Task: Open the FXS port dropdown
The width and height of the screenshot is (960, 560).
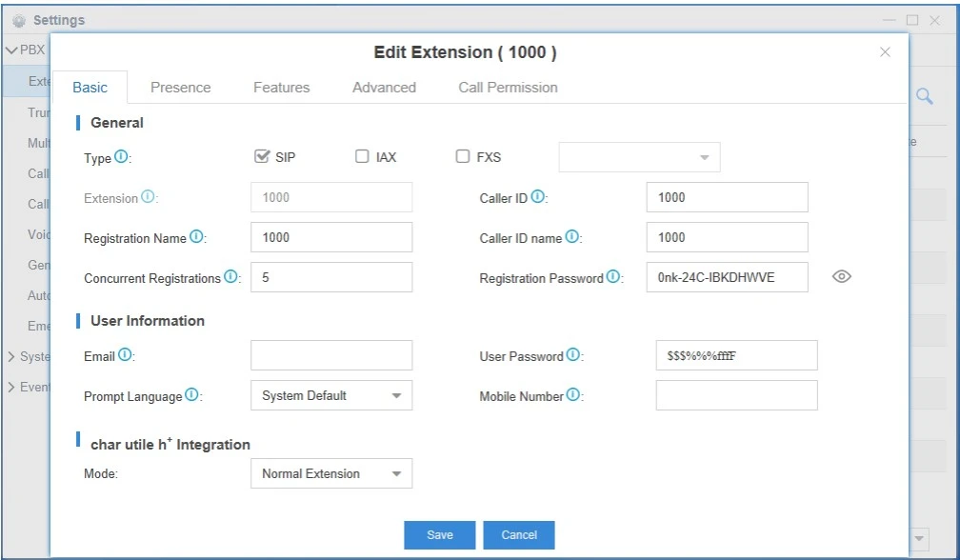Action: 639,157
